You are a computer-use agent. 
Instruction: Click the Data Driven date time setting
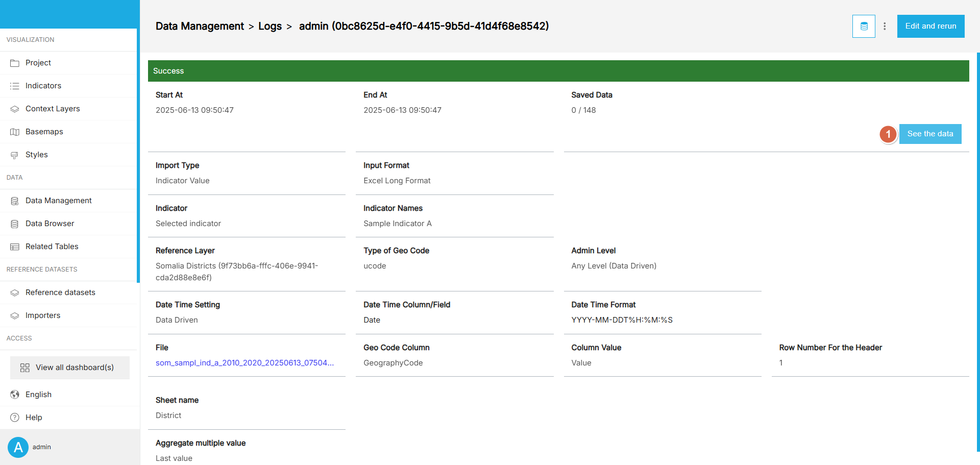click(177, 320)
